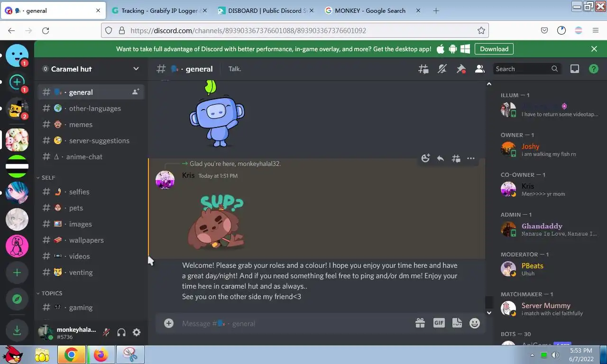Open volume control in system tray
The width and height of the screenshot is (607, 364).
point(555,355)
